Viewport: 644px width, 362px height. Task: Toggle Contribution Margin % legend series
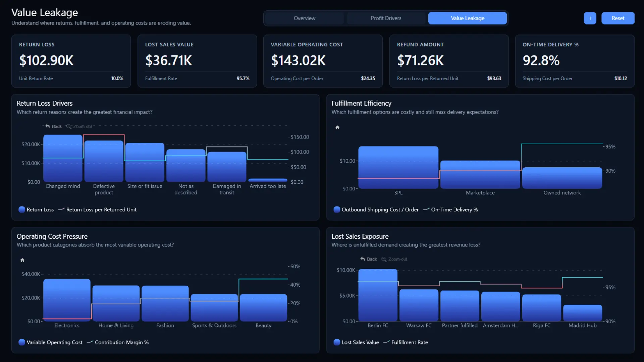[x=117, y=342]
